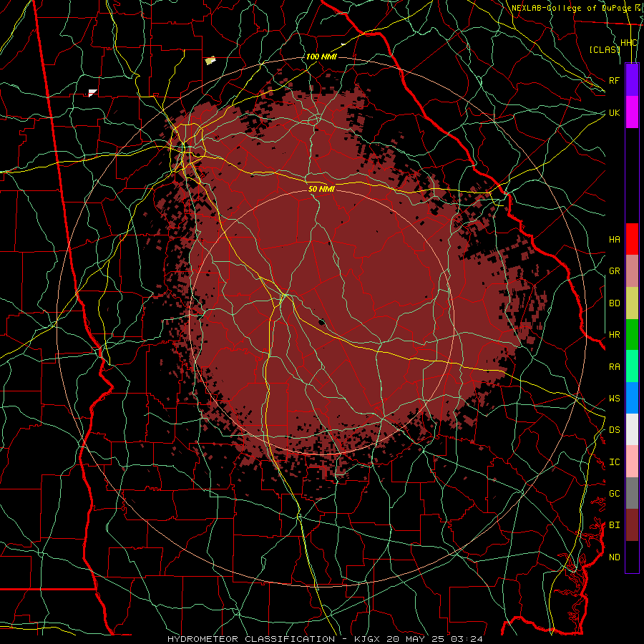The height and width of the screenshot is (644, 644).
Task: Click the olive-yellow echo patch north of radar
Action: coord(210,61)
